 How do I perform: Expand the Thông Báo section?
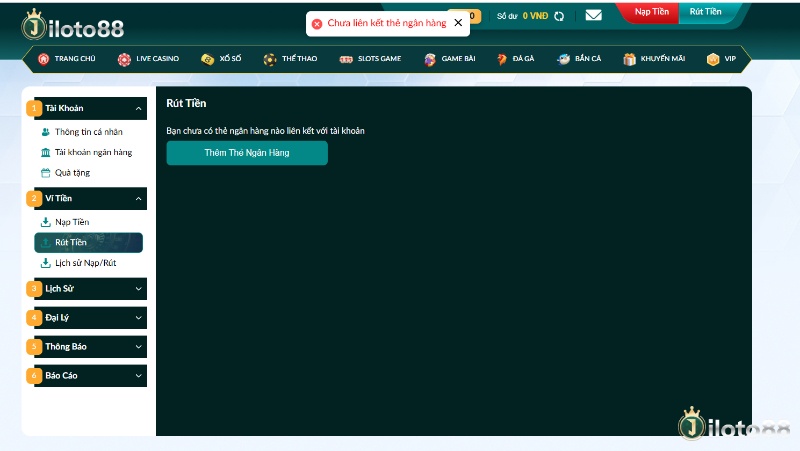[90, 346]
